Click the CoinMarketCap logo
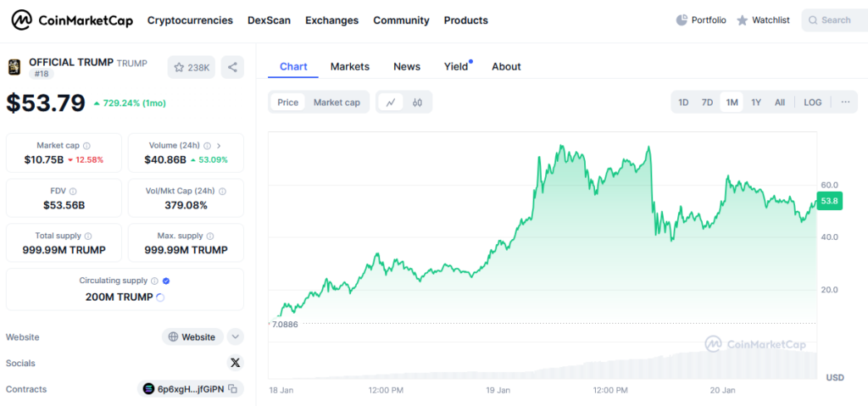 tap(73, 20)
